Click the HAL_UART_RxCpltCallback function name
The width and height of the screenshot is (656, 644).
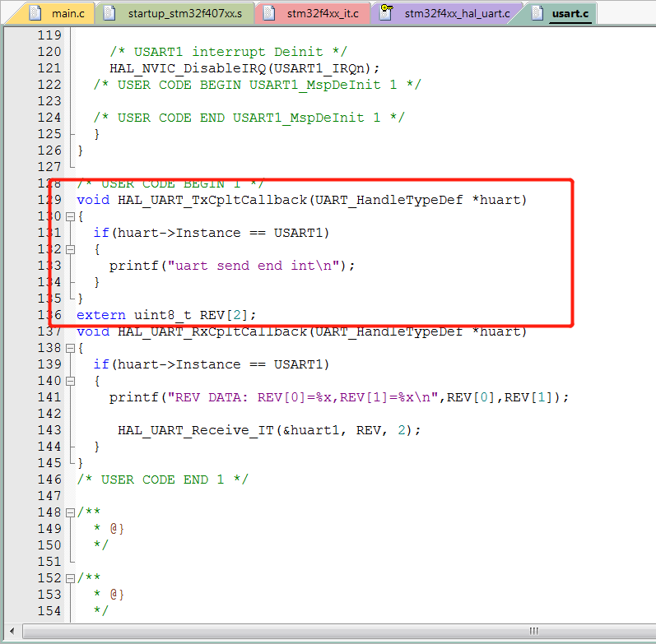[x=212, y=331]
